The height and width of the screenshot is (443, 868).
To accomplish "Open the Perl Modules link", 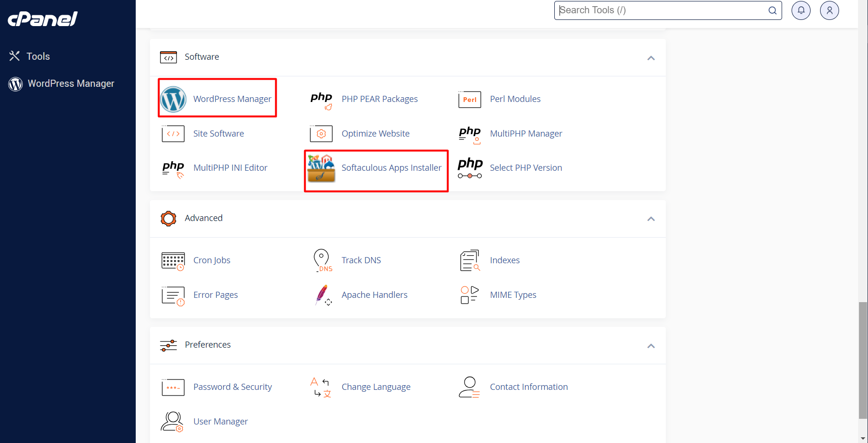I will click(x=515, y=99).
